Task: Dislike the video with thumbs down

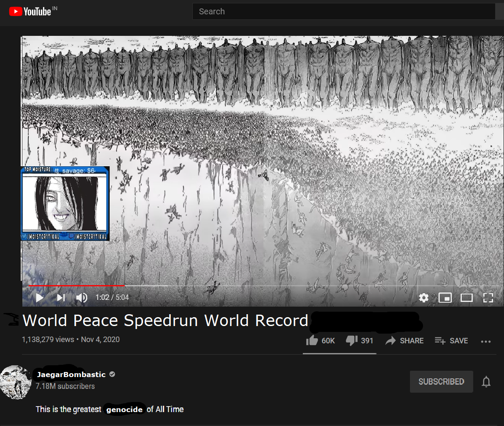Action: coord(359,340)
